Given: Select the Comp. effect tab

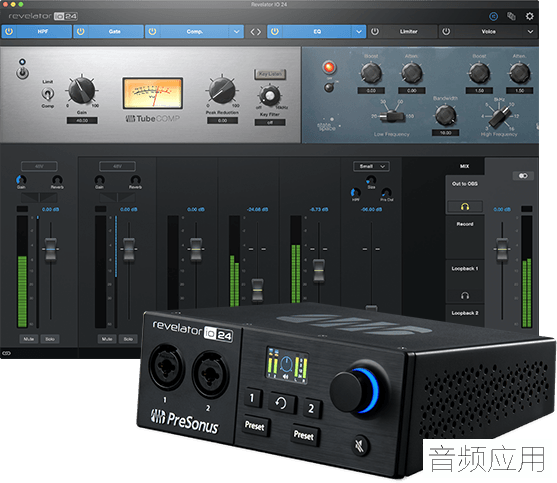Looking at the screenshot, I should 195,31.
